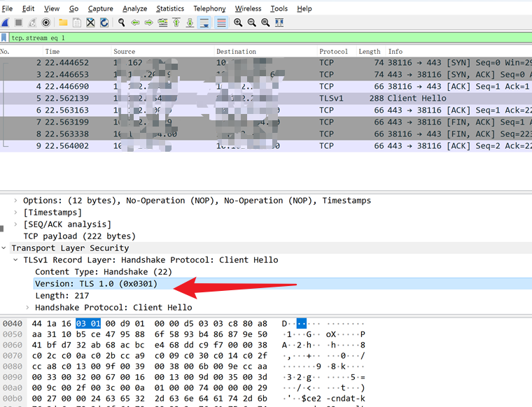532x407 pixels.
Task: Click the capture options gear icon
Action: coord(46,22)
